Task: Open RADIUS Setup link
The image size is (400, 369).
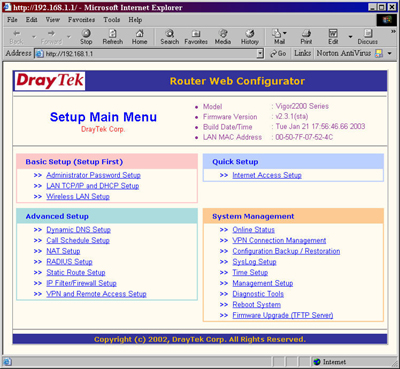Action: 69,262
